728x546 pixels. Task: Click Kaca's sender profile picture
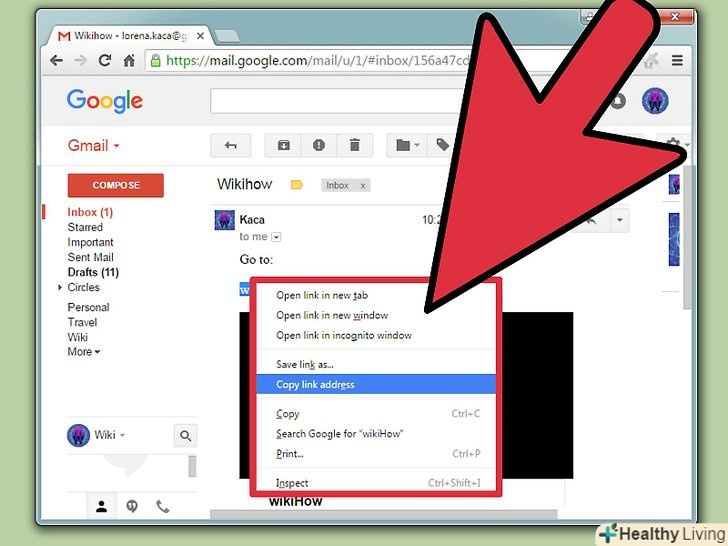pyautogui.click(x=225, y=220)
